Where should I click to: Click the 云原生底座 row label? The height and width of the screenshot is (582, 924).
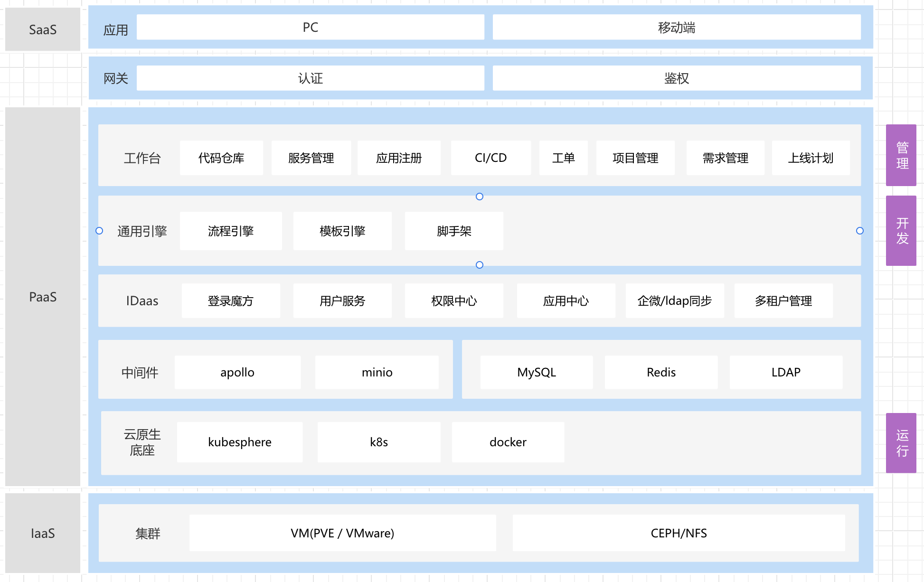(142, 442)
